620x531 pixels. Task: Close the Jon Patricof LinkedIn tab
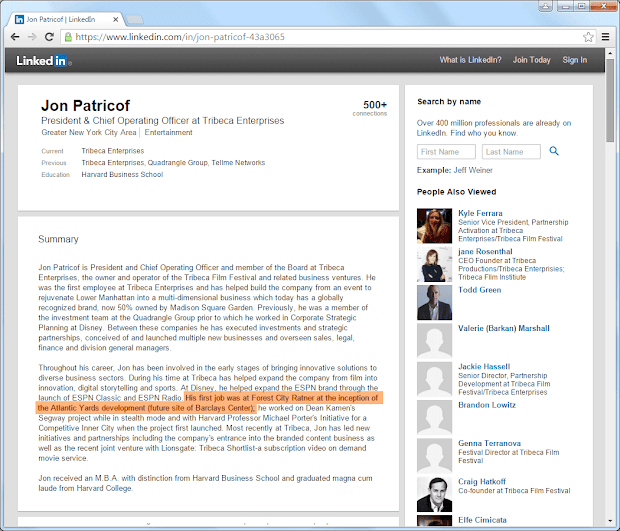tap(115, 19)
